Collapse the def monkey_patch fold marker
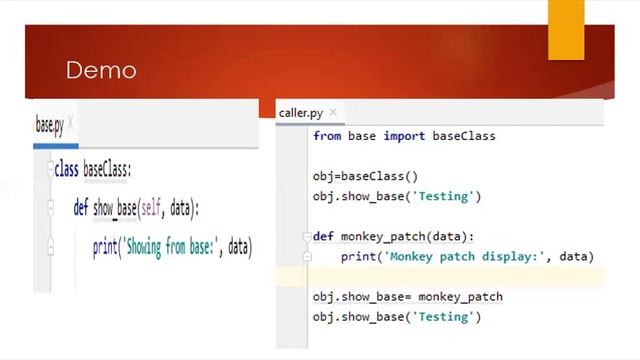Screen dimensions: 640x360 pos(307,236)
